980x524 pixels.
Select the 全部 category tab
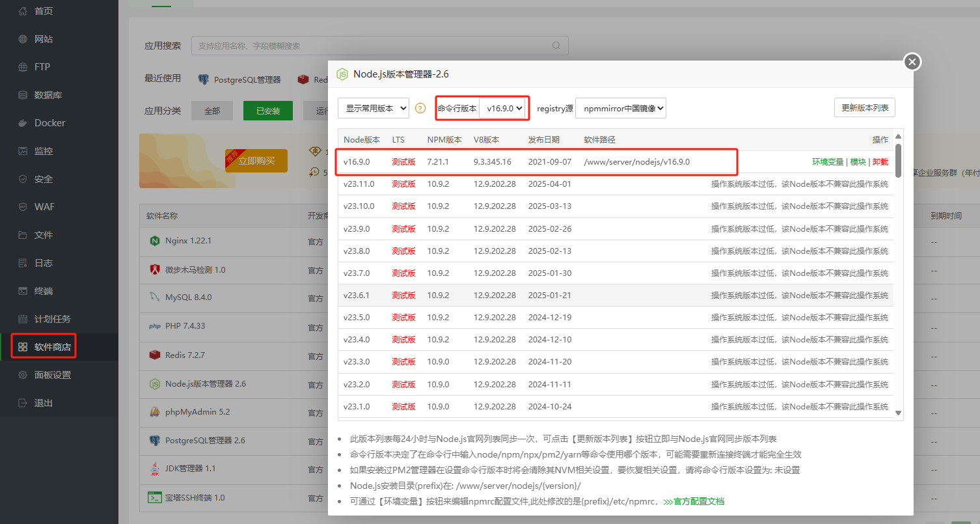click(x=212, y=111)
